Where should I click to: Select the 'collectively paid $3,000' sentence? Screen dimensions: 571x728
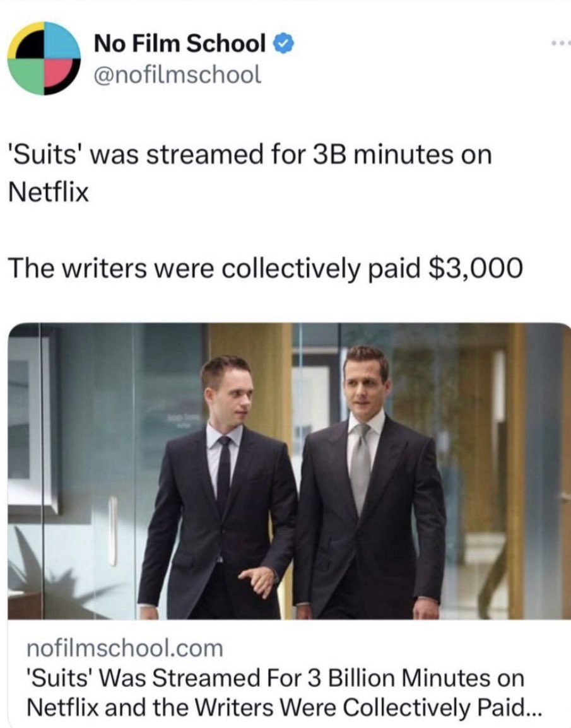pos(266,268)
